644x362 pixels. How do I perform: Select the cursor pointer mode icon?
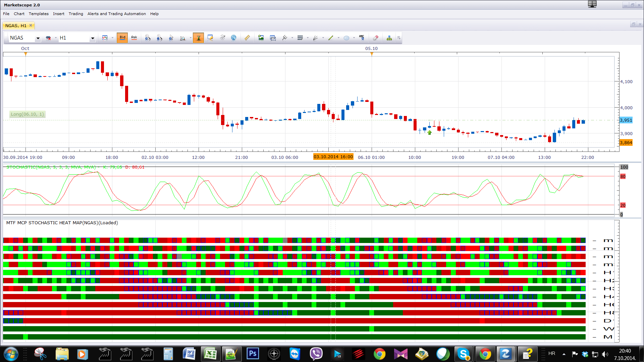point(171,38)
